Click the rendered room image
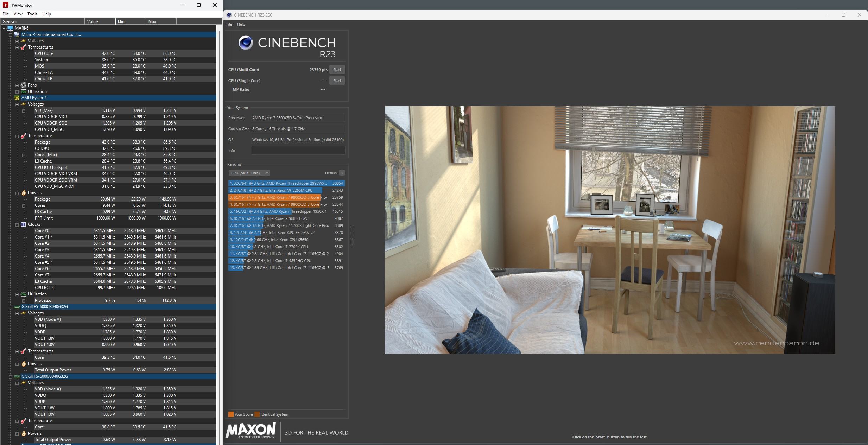This screenshot has width=868, height=445. [610, 230]
